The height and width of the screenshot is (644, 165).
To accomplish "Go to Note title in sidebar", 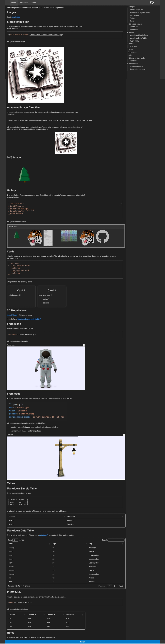I will pyautogui.click(x=133, y=47).
